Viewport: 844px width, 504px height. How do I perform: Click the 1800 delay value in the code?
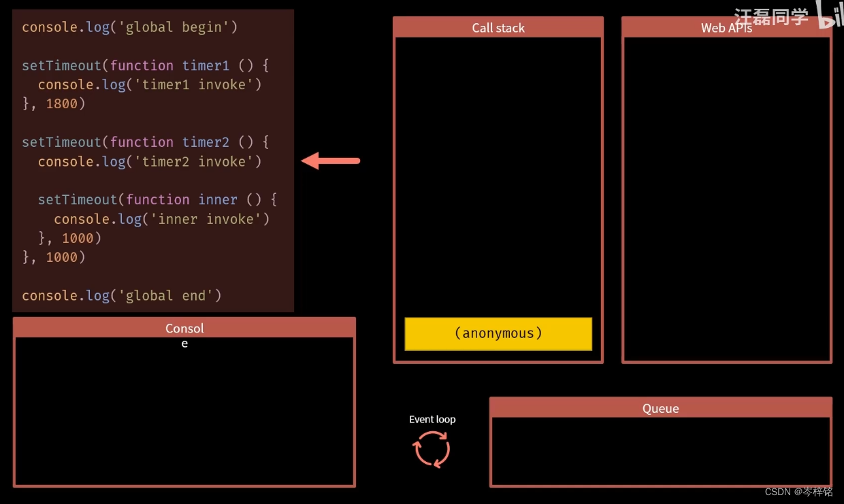(63, 103)
